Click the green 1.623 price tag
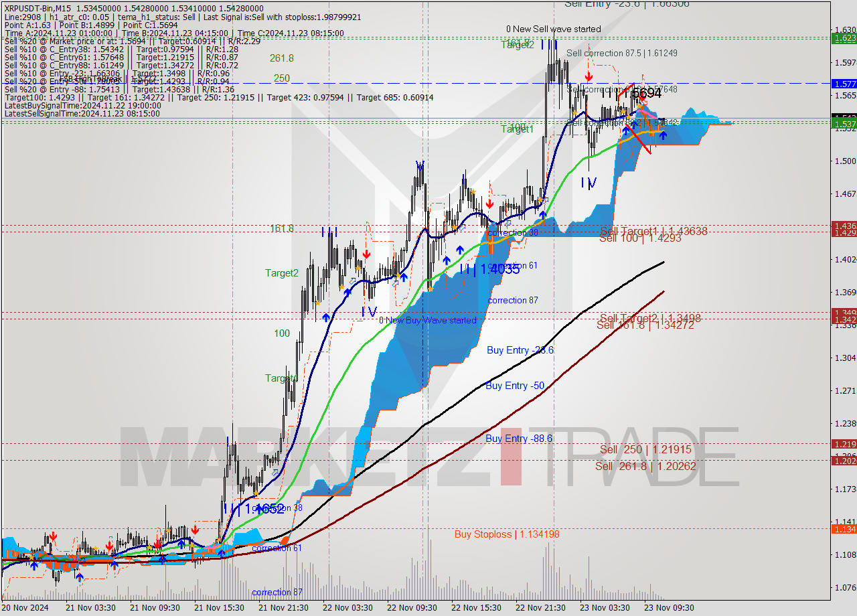This screenshot has height=616, width=857. click(844, 38)
